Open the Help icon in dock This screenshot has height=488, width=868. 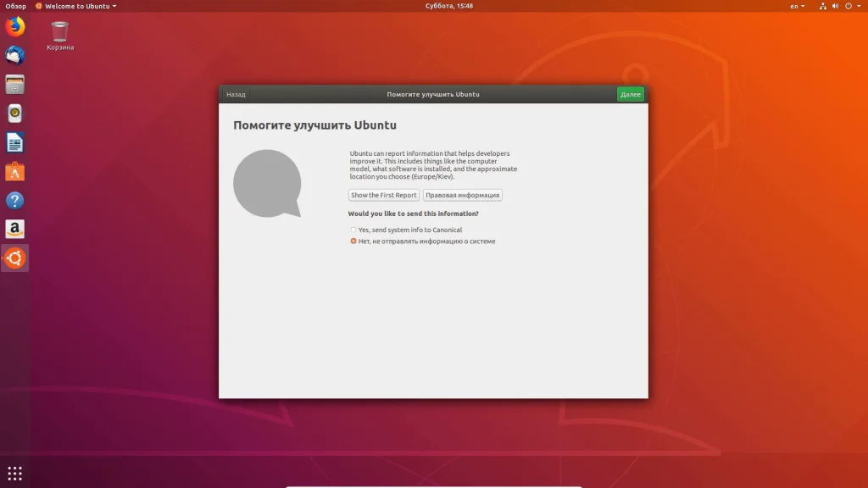coord(15,200)
